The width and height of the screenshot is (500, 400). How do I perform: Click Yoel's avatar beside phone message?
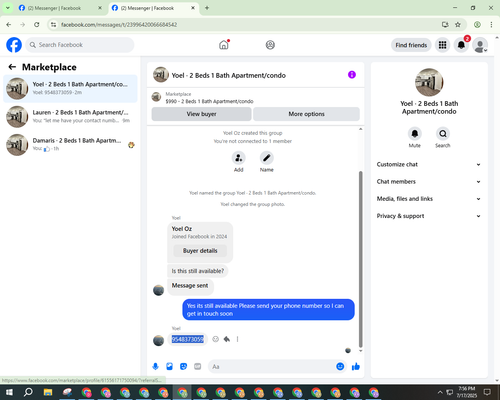pyautogui.click(x=158, y=340)
